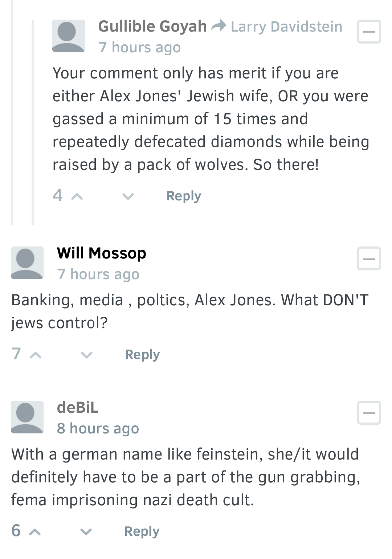Reply to Will Mossop's comment
392x559 pixels.
(142, 355)
